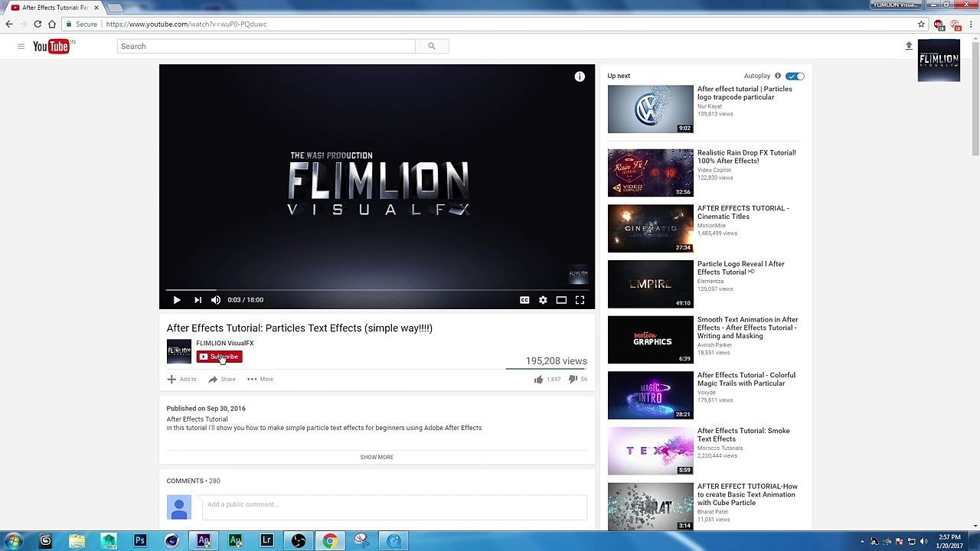Screen dimensions: 980x551
Task: Open the channel avatar beside the Subscribe button
Action: (179, 351)
